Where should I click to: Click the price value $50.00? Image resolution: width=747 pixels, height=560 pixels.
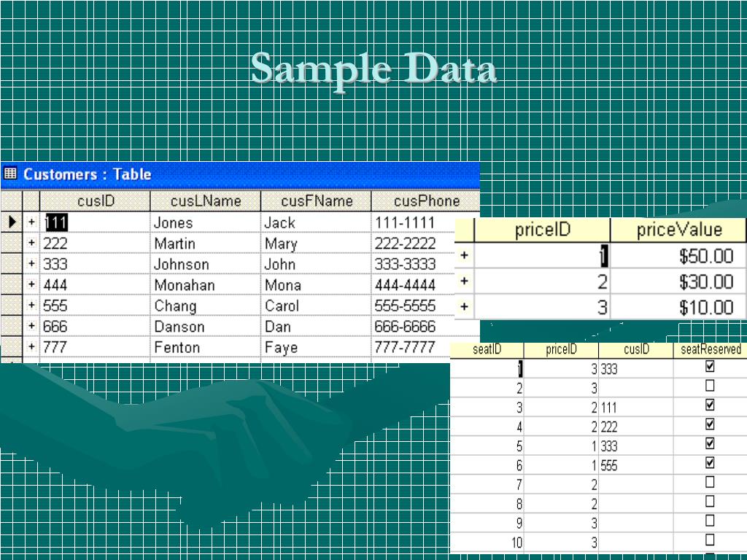pyautogui.click(x=679, y=256)
